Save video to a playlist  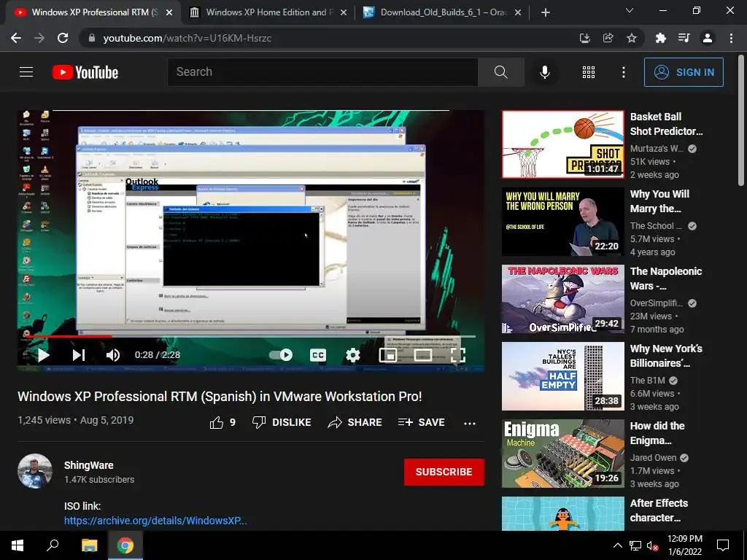pyautogui.click(x=421, y=422)
